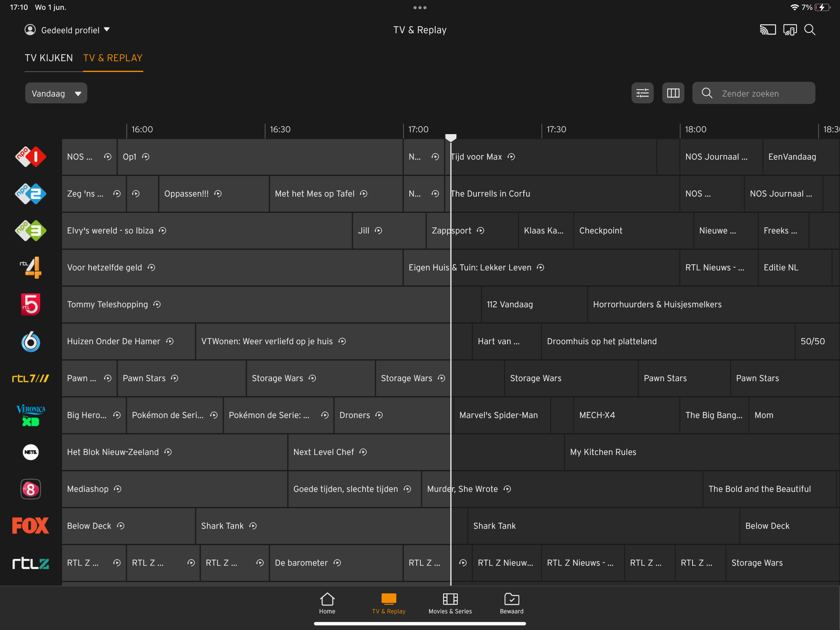This screenshot has width=840, height=630.
Task: Switch to column grid view icon
Action: pos(673,93)
